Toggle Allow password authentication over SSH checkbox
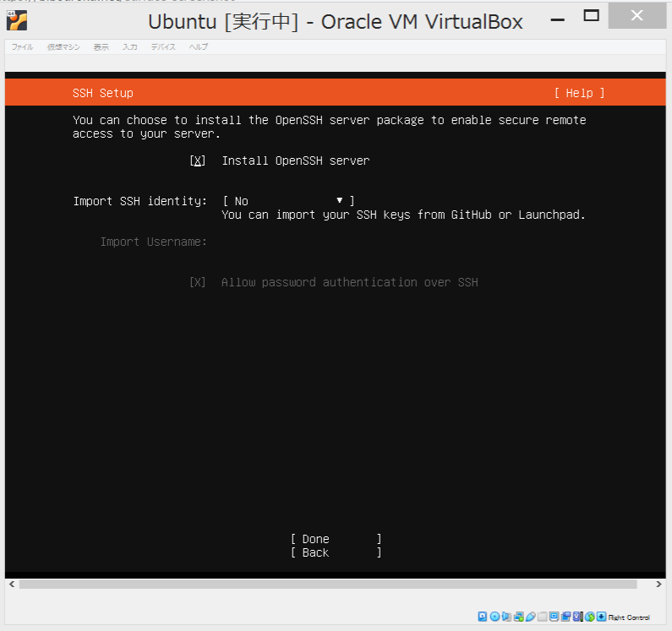 [x=197, y=282]
